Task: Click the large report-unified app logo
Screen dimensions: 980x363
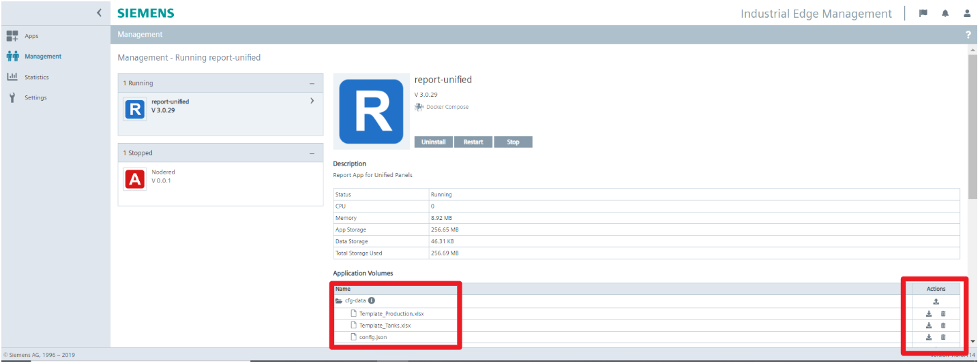Action: tap(371, 111)
